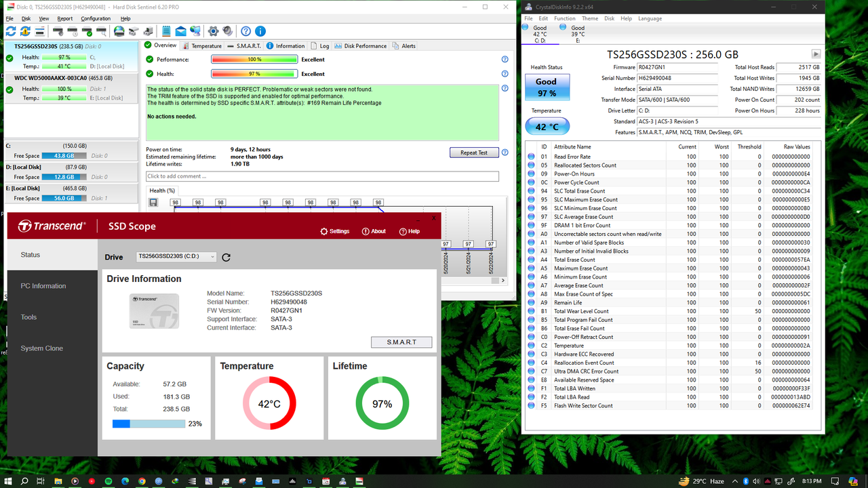
Task: Open the Theme menu in CrystalDiskInfo
Action: click(x=590, y=18)
